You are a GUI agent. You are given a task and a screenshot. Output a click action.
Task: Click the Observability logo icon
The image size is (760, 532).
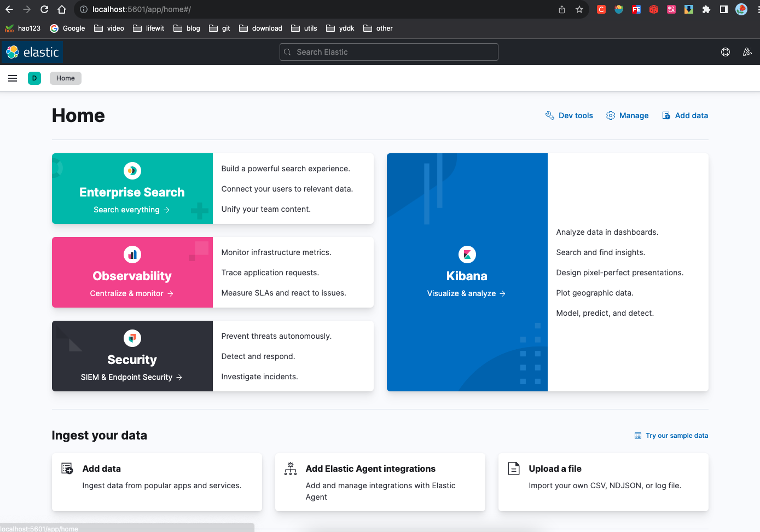click(x=132, y=255)
